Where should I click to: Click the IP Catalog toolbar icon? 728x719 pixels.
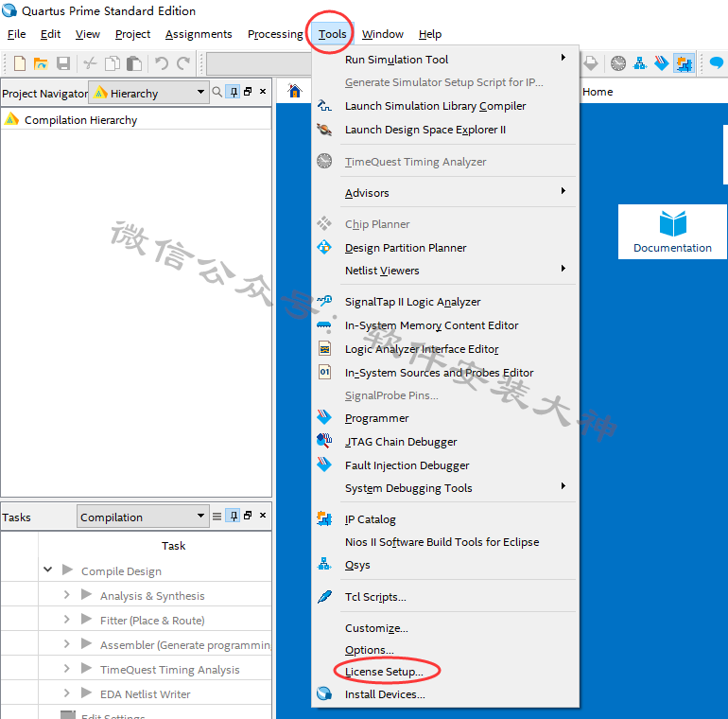tap(685, 63)
